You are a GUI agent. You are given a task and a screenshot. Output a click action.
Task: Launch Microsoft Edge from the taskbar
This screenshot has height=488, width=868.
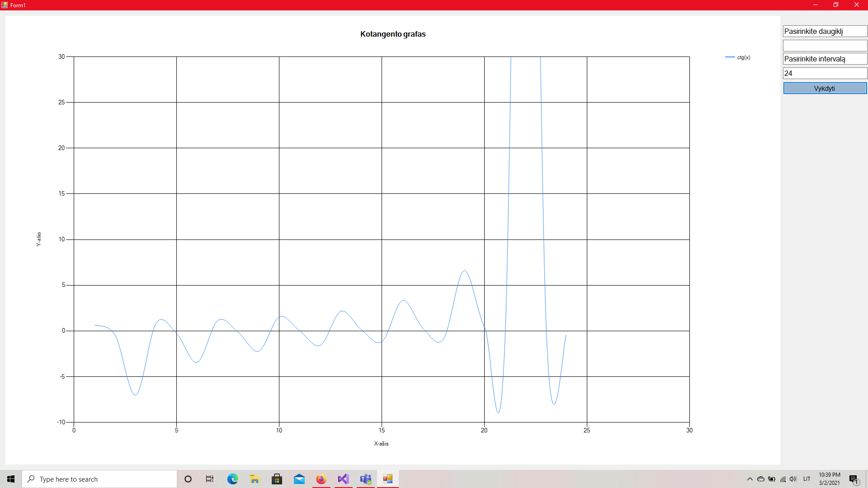232,479
